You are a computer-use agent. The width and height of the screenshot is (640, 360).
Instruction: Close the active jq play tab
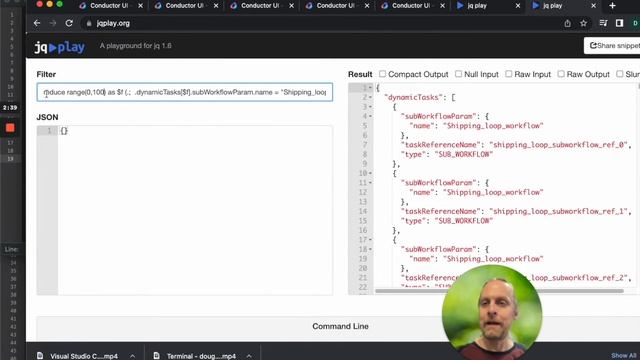(593, 6)
